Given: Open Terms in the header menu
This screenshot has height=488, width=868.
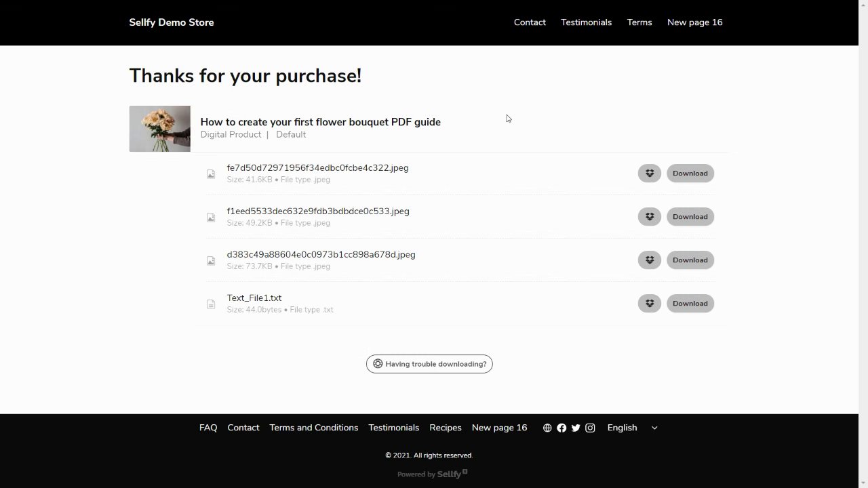Looking at the screenshot, I should point(639,22).
